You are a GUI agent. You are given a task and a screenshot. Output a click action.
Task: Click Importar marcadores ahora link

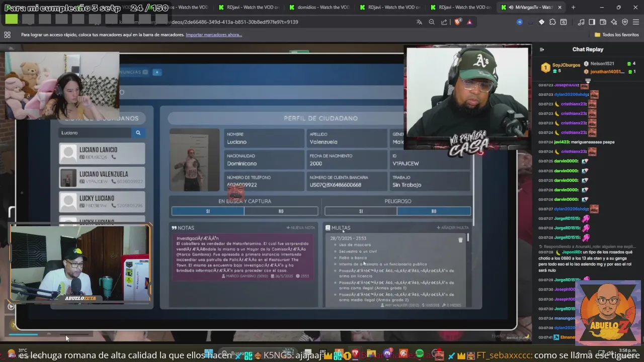point(214,35)
